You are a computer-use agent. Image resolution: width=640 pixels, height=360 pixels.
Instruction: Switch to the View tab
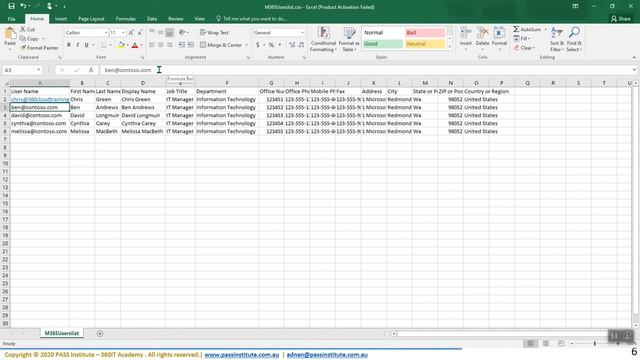[x=200, y=19]
